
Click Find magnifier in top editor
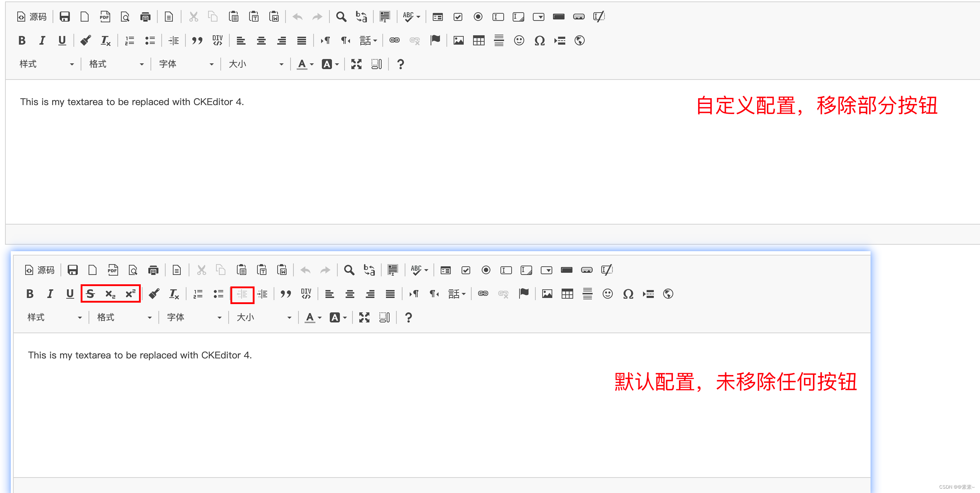341,17
